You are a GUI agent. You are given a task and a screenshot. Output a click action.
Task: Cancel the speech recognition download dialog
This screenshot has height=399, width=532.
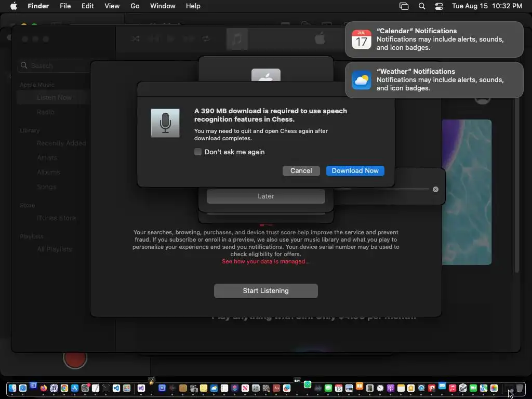(301, 170)
